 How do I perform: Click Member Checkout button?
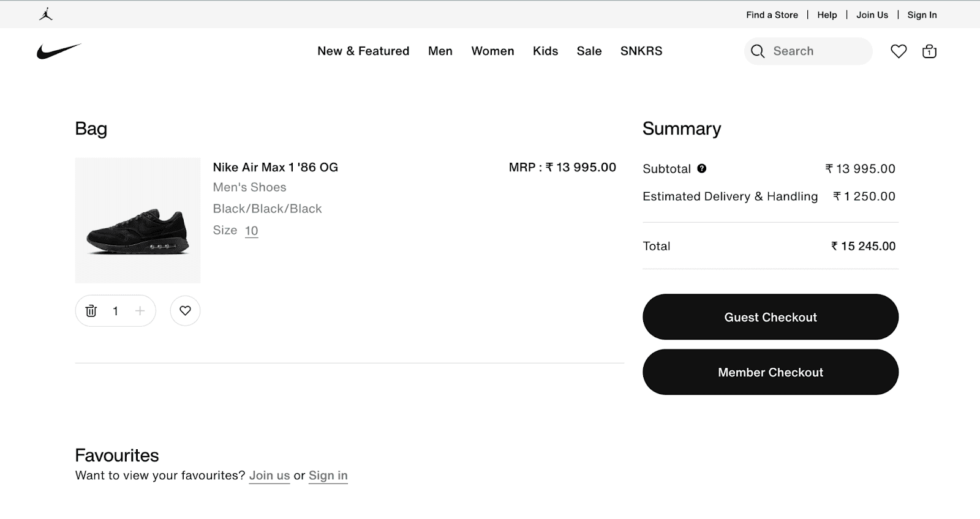[x=771, y=372]
